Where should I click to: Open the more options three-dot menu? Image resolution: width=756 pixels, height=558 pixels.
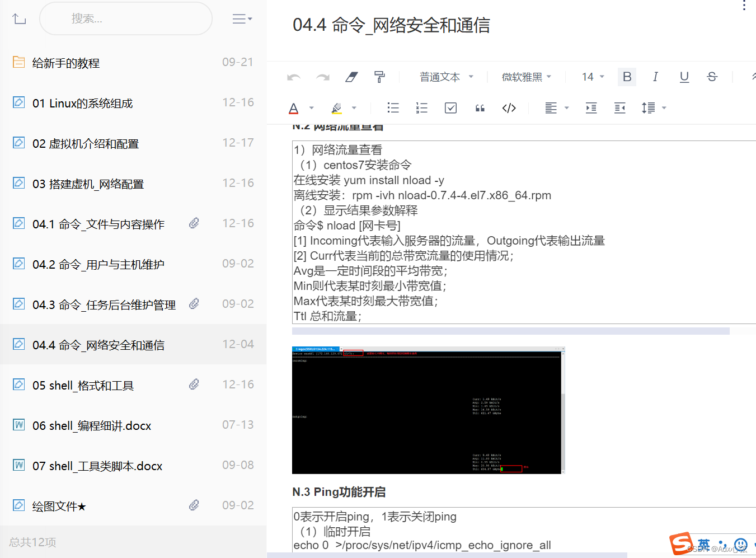click(x=744, y=6)
